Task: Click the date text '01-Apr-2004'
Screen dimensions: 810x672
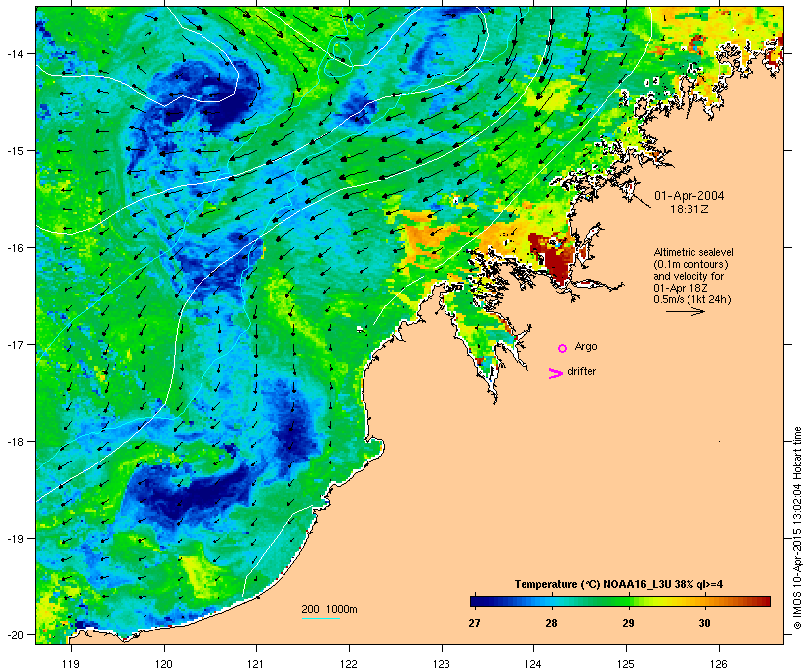Action: tap(689, 196)
